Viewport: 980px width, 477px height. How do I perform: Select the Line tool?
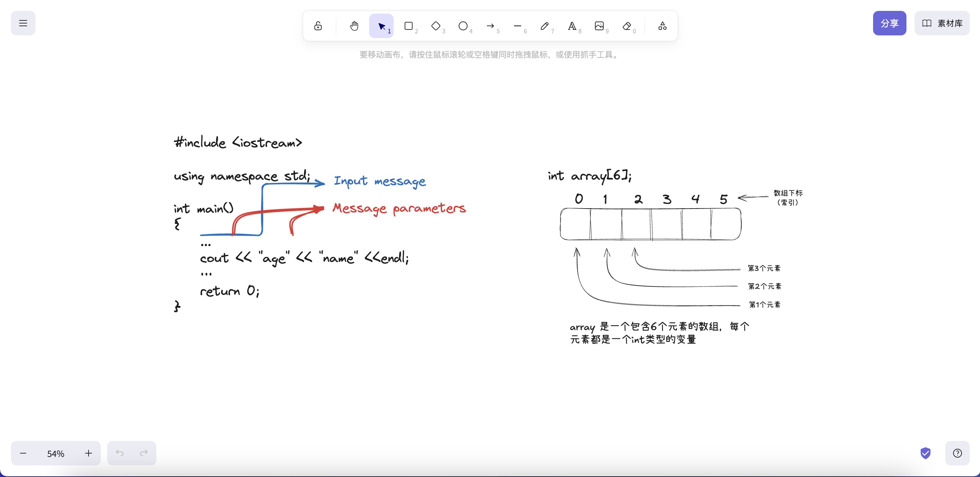(x=517, y=26)
